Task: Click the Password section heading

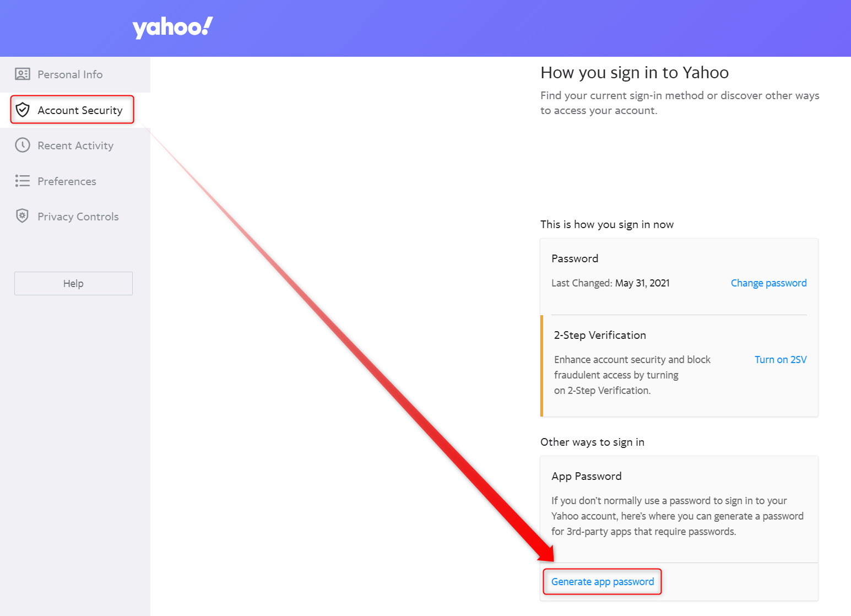Action: point(574,258)
